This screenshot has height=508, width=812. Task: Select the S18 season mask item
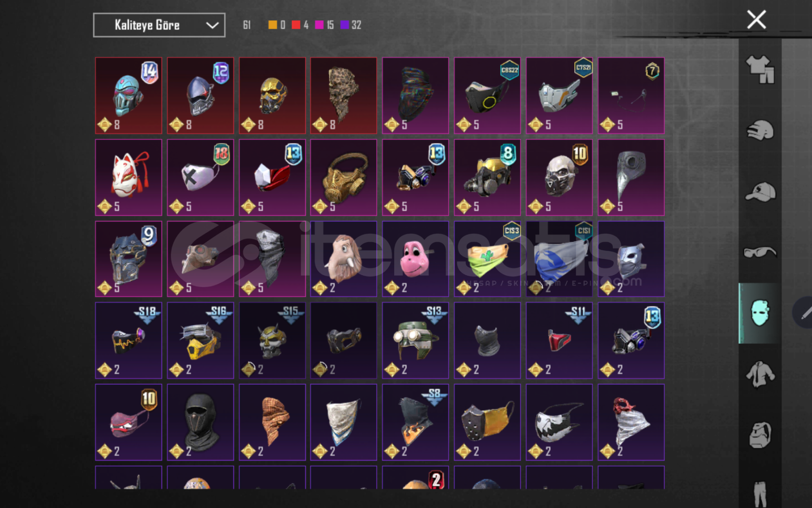click(128, 341)
